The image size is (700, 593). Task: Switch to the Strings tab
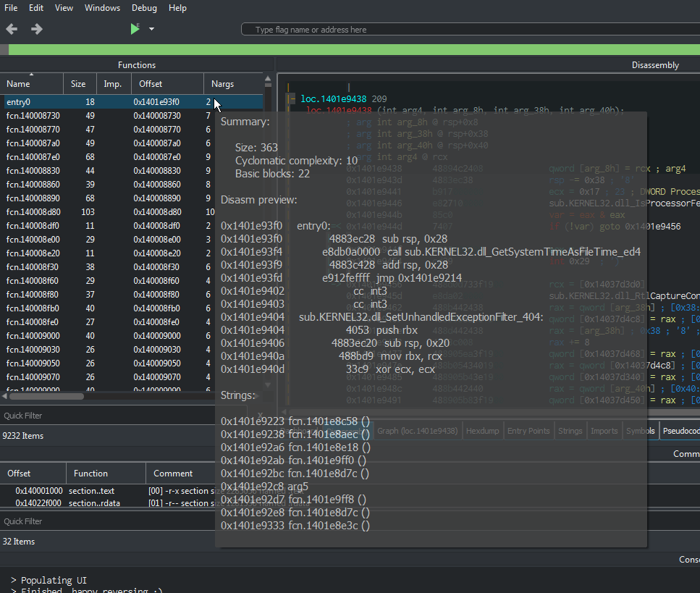[x=570, y=431]
